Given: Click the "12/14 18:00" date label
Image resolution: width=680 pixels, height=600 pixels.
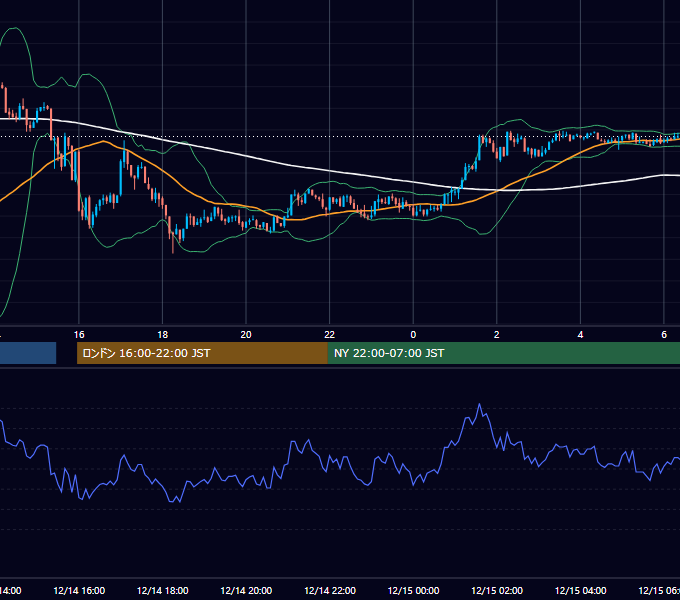Looking at the screenshot, I should tap(163, 590).
